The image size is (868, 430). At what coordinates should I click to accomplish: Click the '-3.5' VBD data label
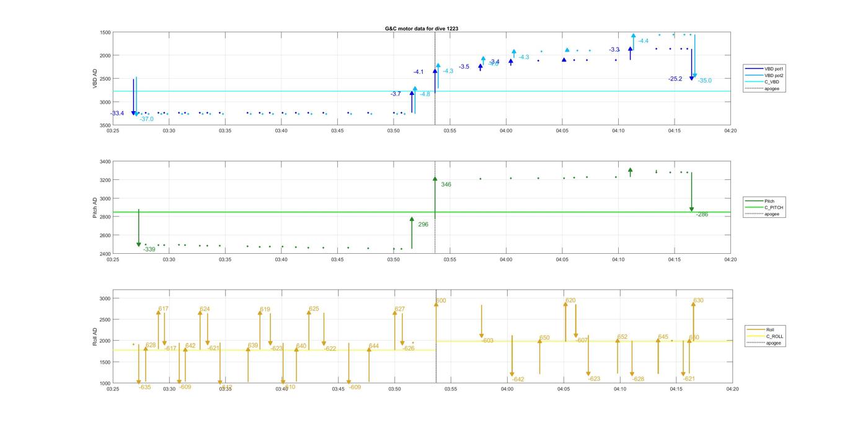pos(464,66)
